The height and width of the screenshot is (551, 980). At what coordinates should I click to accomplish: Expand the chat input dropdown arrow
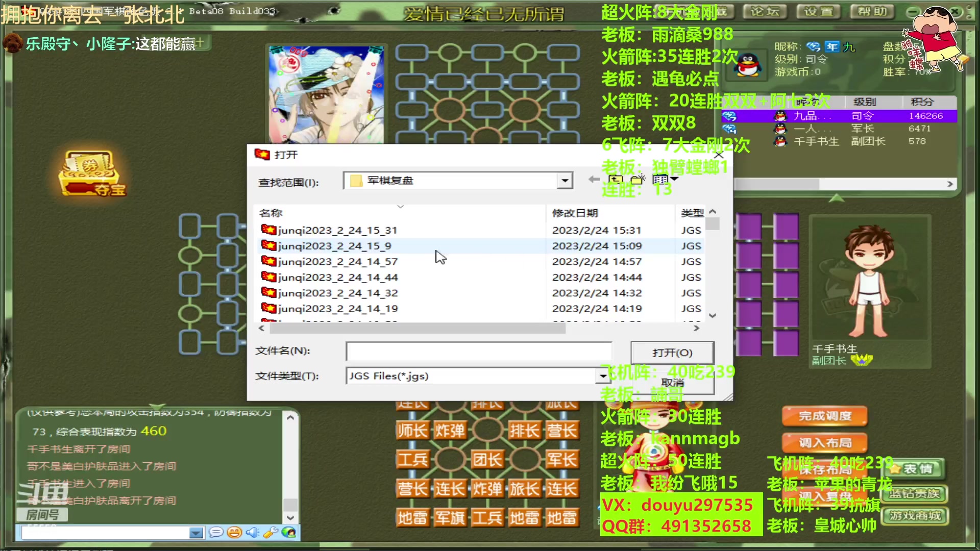[196, 533]
